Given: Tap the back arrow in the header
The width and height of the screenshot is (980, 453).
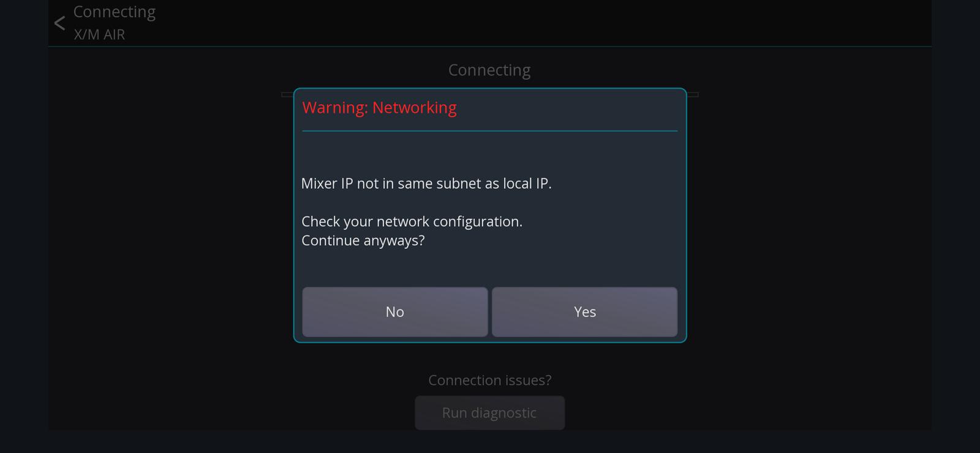Looking at the screenshot, I should (x=59, y=23).
